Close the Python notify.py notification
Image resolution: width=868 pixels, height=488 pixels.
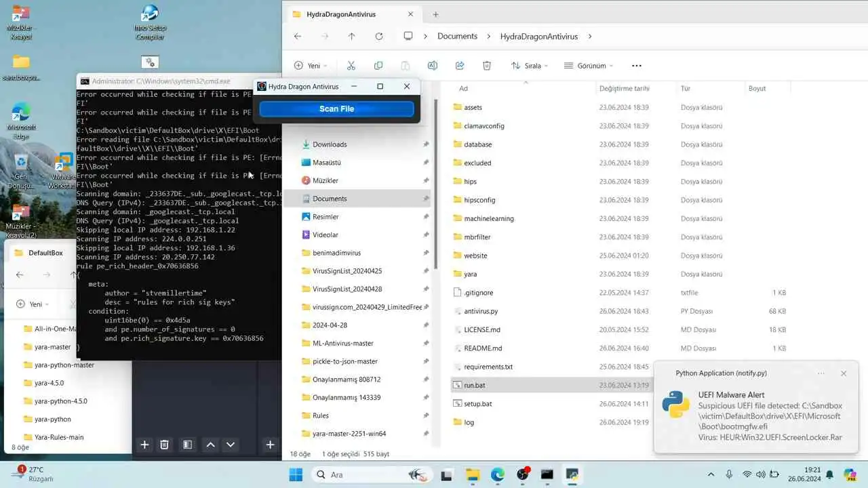(843, 373)
